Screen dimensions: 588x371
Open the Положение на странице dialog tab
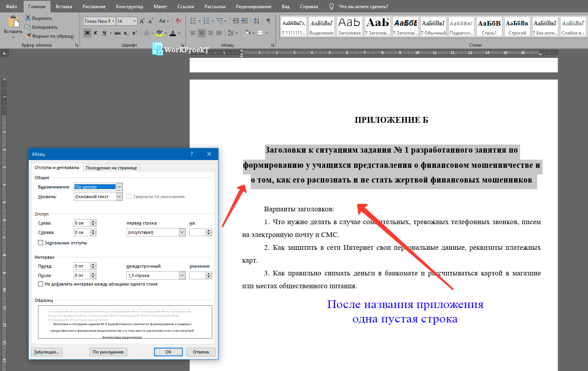pyautogui.click(x=111, y=167)
